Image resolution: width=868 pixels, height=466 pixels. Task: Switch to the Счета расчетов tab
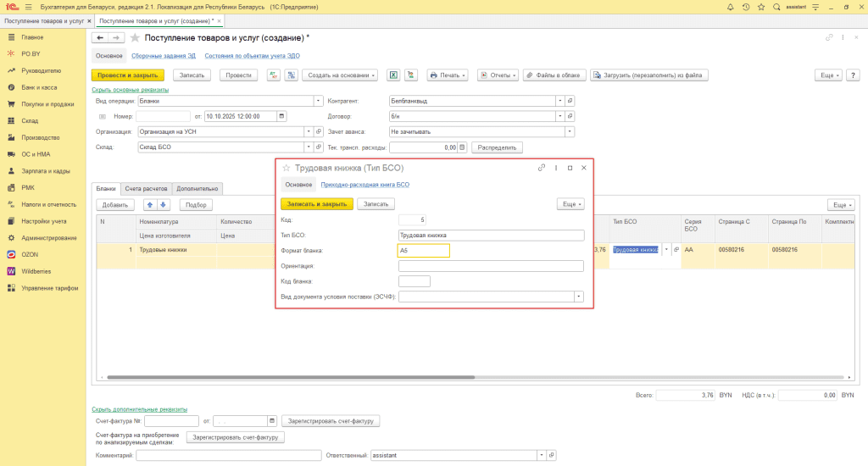(x=147, y=188)
